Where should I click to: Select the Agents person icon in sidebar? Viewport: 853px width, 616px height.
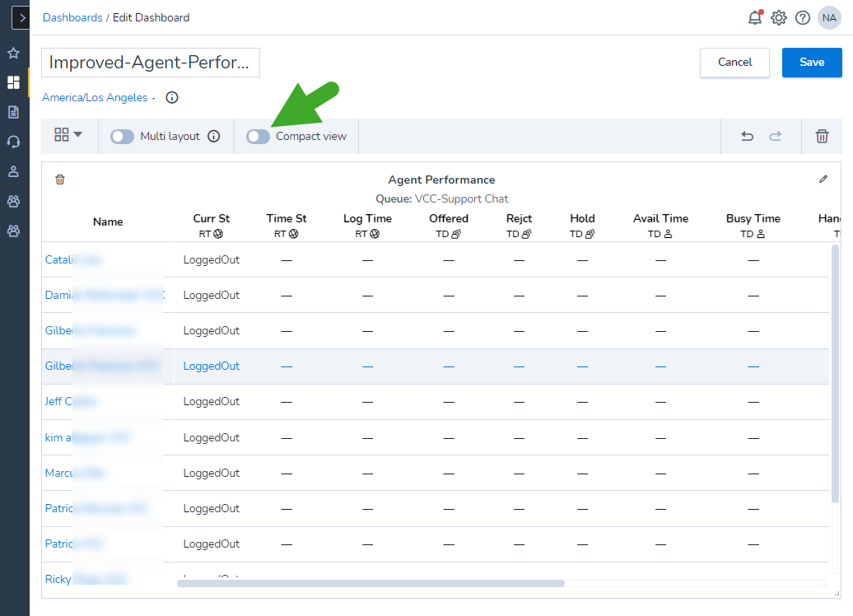13,171
